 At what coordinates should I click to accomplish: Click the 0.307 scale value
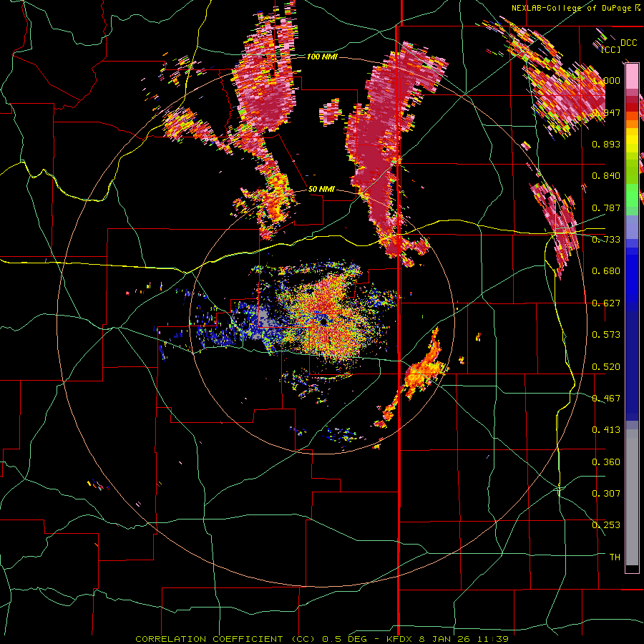tap(606, 494)
